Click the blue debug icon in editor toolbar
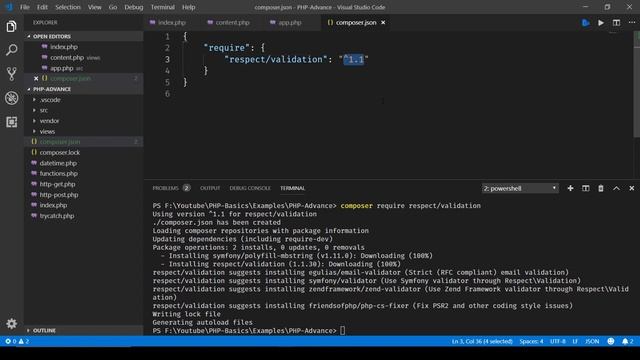 tap(585, 23)
